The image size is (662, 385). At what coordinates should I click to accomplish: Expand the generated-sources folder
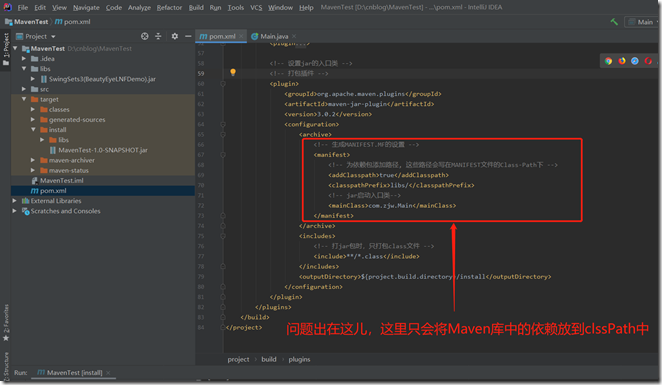coord(33,119)
